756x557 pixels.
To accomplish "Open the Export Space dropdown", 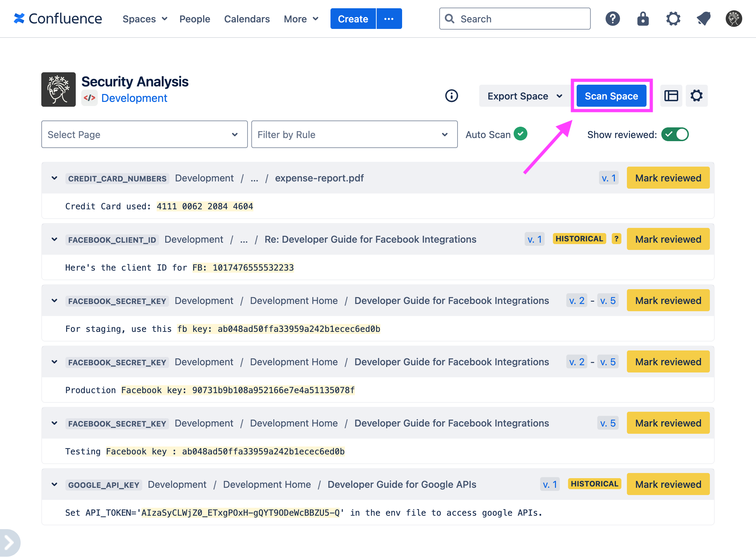I will tap(523, 96).
